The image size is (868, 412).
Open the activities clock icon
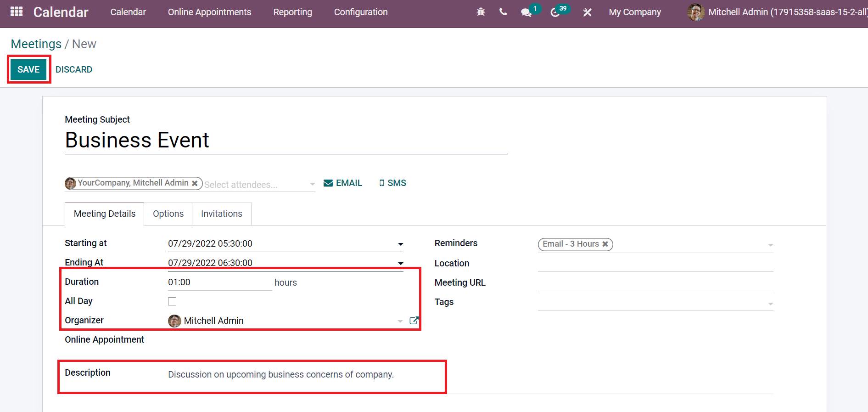pos(555,12)
